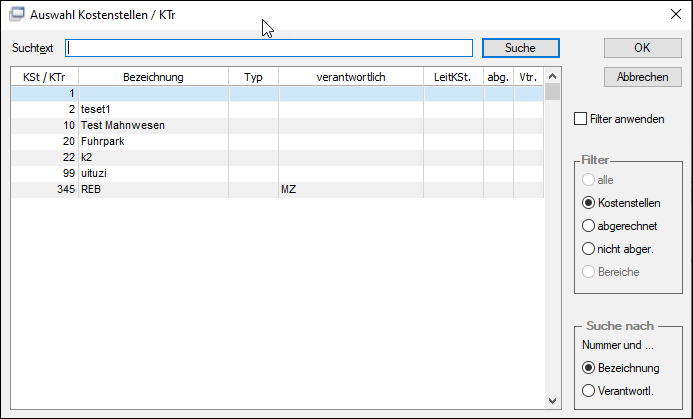Choose the abgerechnet filter option

588,226
